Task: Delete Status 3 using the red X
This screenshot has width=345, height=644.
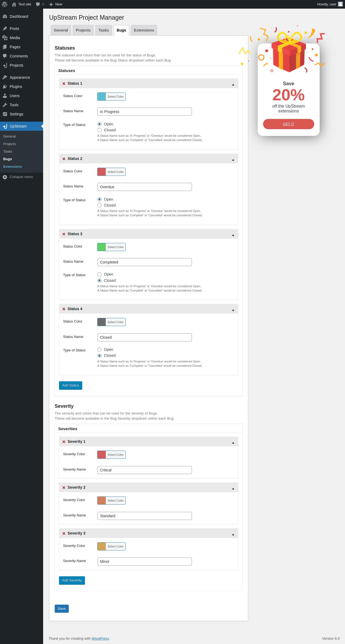Action: tap(64, 234)
